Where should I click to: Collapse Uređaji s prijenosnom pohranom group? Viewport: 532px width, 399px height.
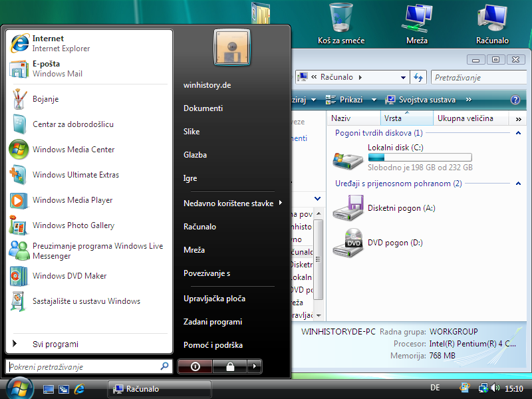[x=518, y=184]
